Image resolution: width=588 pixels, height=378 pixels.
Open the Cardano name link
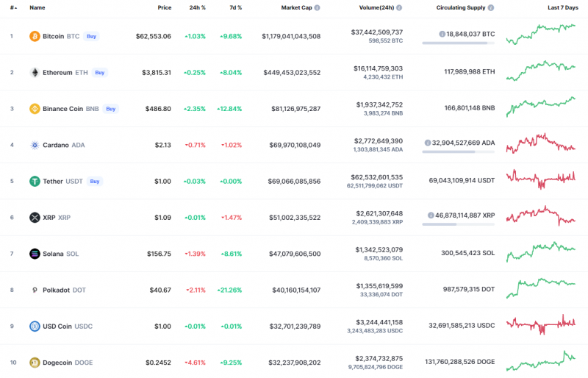pos(56,145)
